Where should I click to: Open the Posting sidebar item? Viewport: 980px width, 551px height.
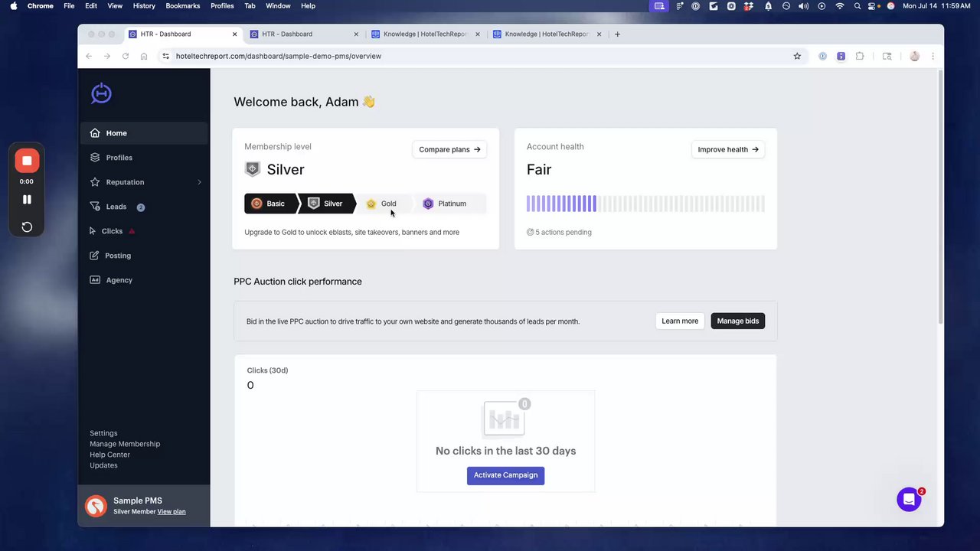(x=144, y=256)
